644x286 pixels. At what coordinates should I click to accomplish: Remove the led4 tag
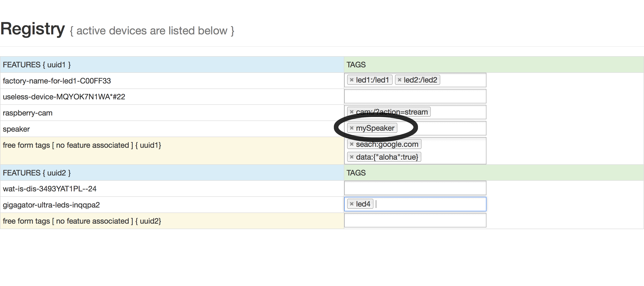pyautogui.click(x=352, y=204)
